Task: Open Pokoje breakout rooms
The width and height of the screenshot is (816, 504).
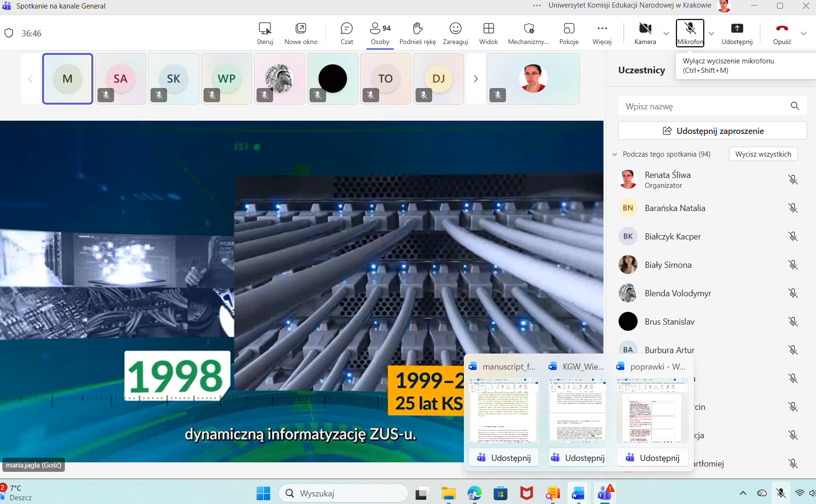Action: (569, 33)
